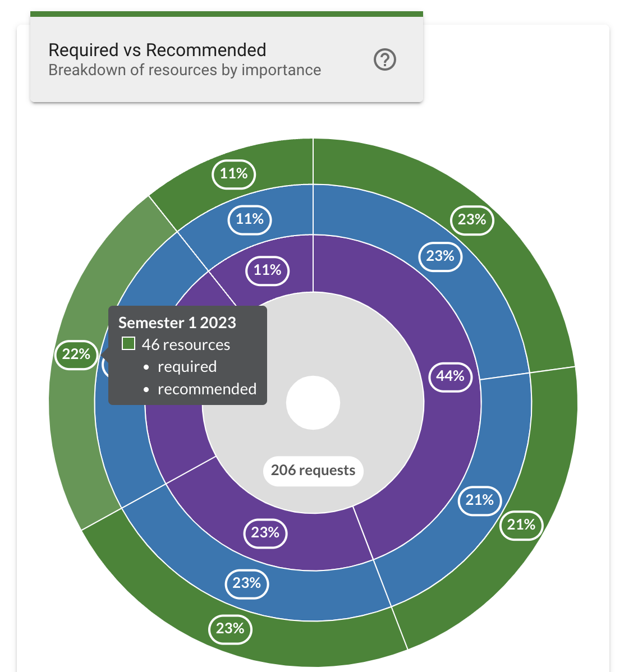This screenshot has width=624, height=672.
Task: Click the purple 23% segment at bottom
Action: pyautogui.click(x=265, y=533)
